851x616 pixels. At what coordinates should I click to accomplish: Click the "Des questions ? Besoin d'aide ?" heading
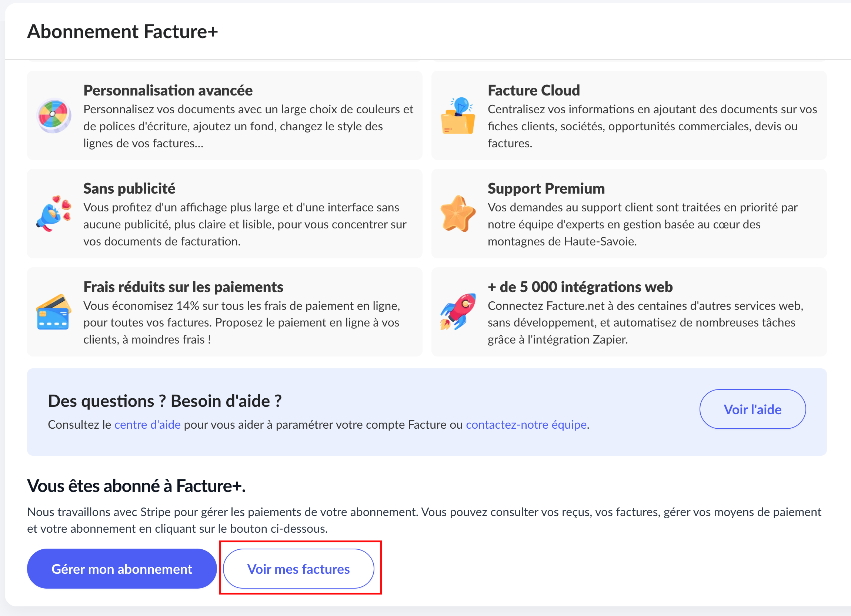pos(165,401)
